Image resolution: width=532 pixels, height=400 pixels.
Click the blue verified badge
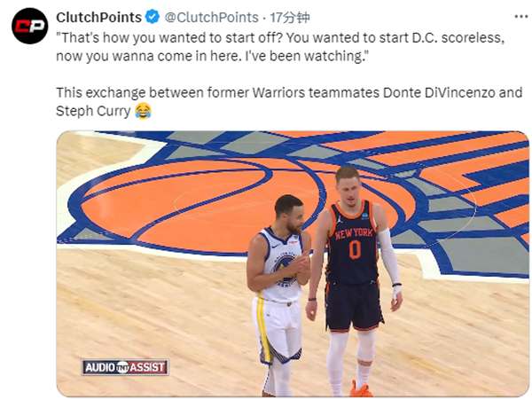pyautogui.click(x=153, y=17)
